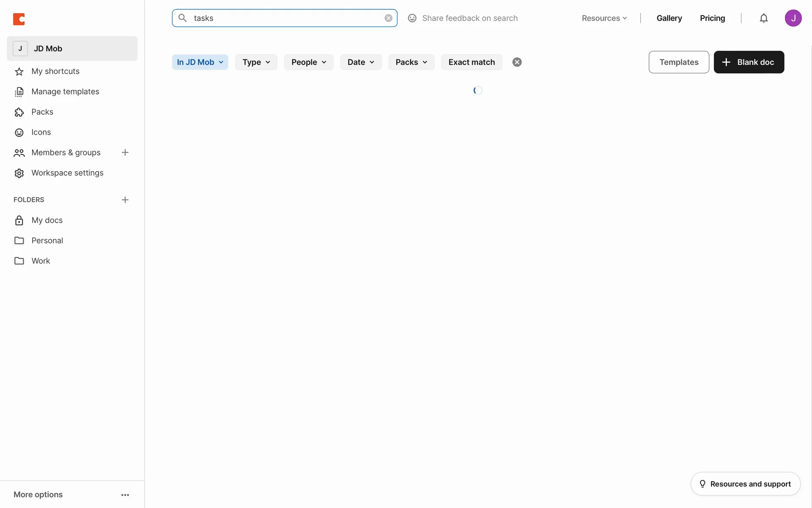
Task: Open notifications bell icon
Action: pyautogui.click(x=763, y=18)
